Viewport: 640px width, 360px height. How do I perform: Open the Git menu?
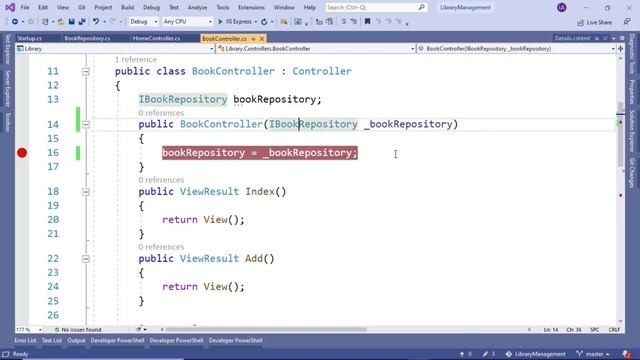pos(82,7)
